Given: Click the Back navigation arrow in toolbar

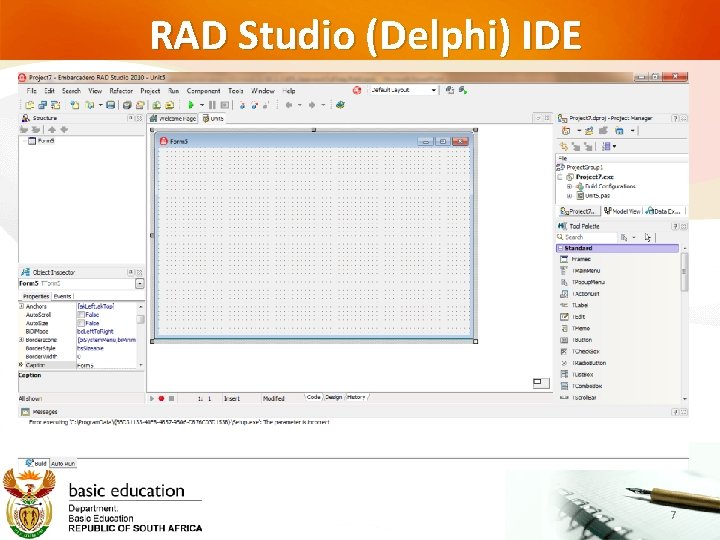Looking at the screenshot, I should 289,105.
